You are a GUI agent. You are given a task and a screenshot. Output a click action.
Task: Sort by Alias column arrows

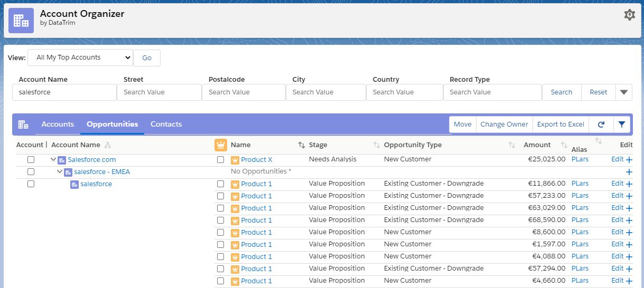tap(599, 141)
